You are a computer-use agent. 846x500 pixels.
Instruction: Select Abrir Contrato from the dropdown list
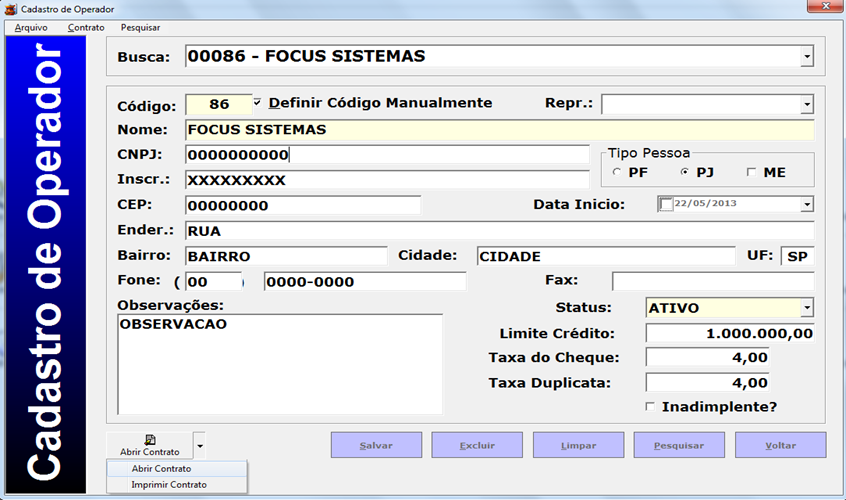177,469
